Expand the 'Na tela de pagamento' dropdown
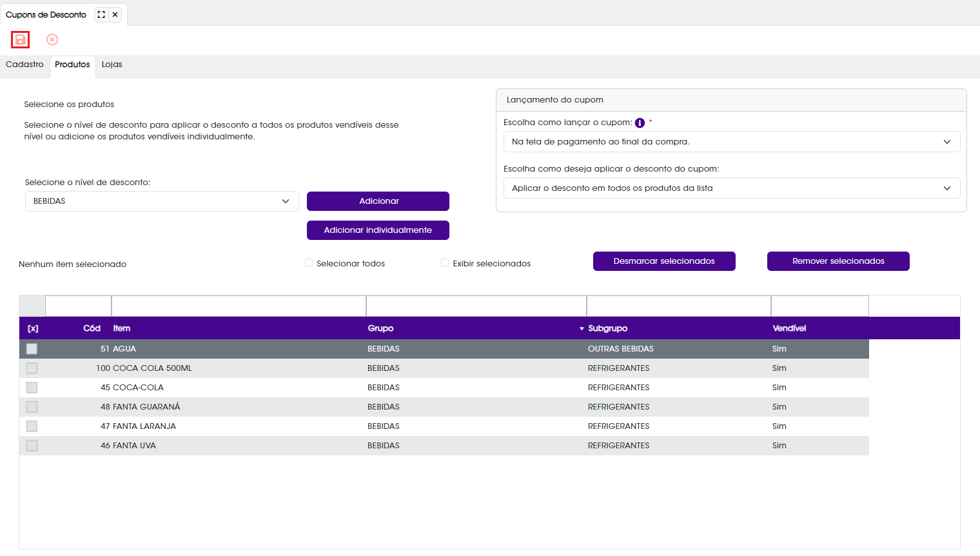This screenshot has height=556, width=980. point(732,142)
